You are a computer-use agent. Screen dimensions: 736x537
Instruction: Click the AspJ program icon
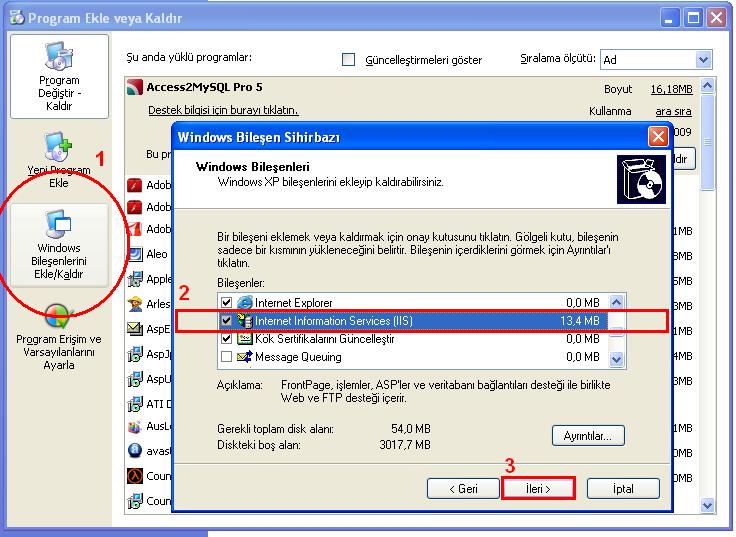pyautogui.click(x=135, y=353)
